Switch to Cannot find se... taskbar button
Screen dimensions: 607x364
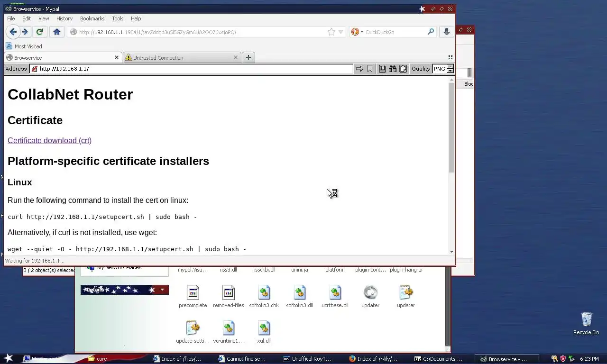pos(247,359)
